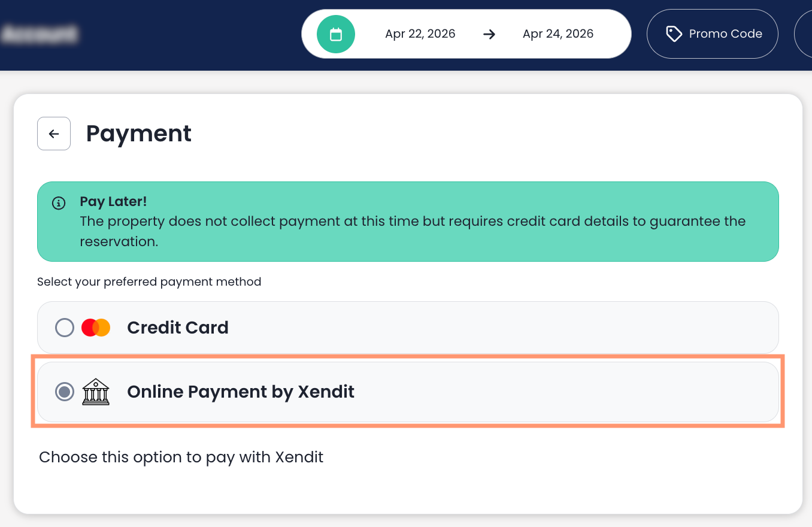Click the "Select your preferred payment method" text
The width and height of the screenshot is (812, 527).
[149, 281]
